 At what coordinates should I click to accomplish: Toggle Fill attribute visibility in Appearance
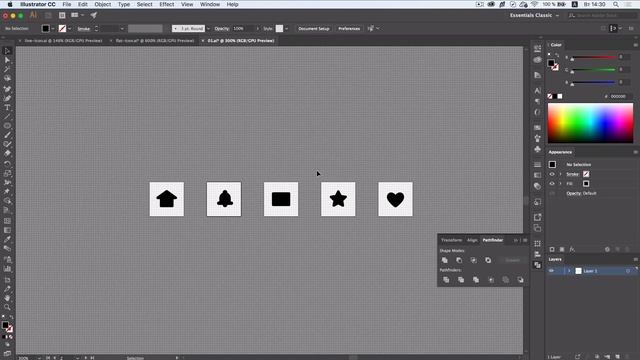point(552,184)
